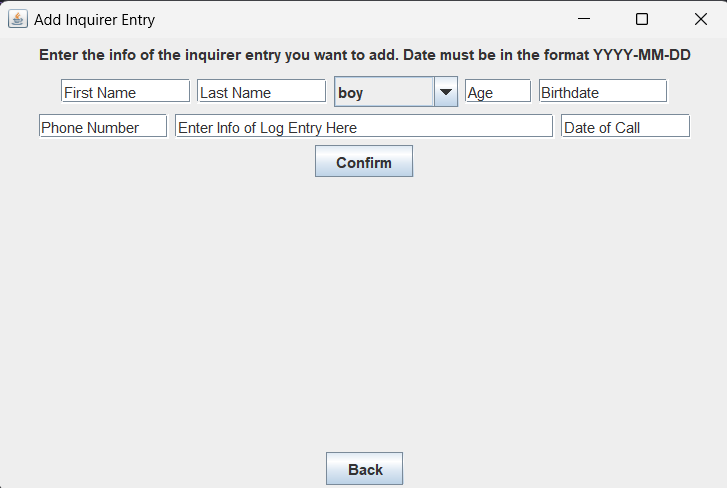Screen dimensions: 727x488
Task: Focus the Phone Number field
Action: point(103,127)
